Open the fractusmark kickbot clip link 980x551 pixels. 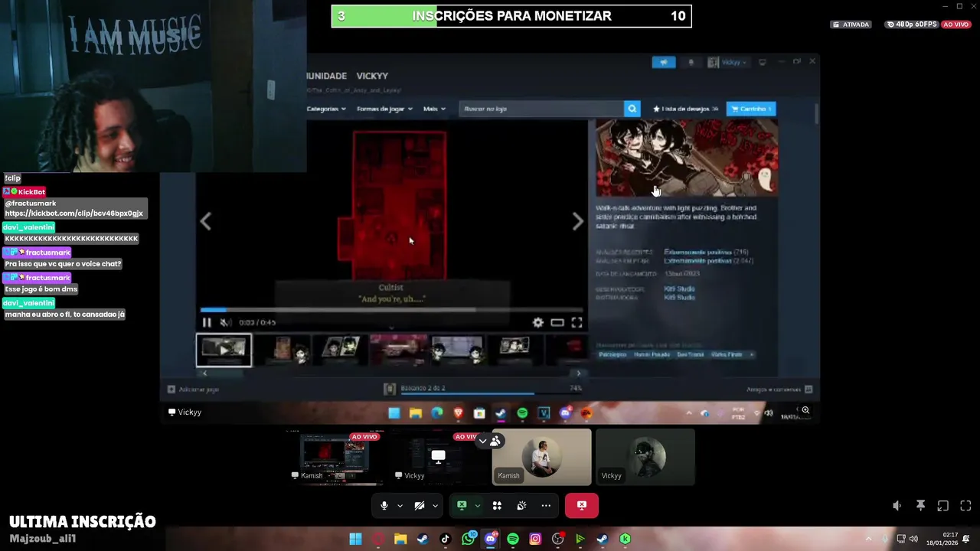[x=74, y=213]
